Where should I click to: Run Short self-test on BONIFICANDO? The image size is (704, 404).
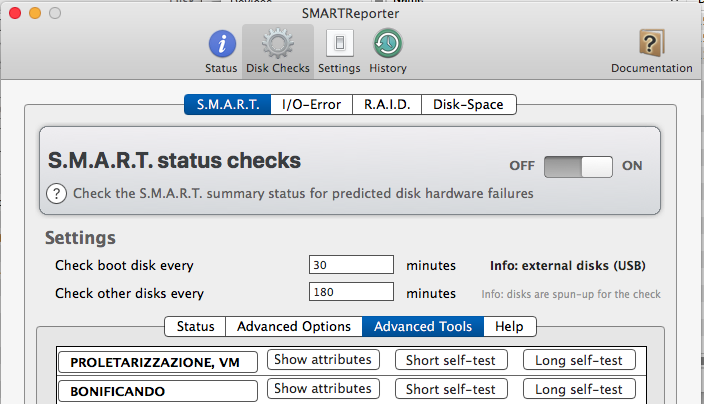451,389
